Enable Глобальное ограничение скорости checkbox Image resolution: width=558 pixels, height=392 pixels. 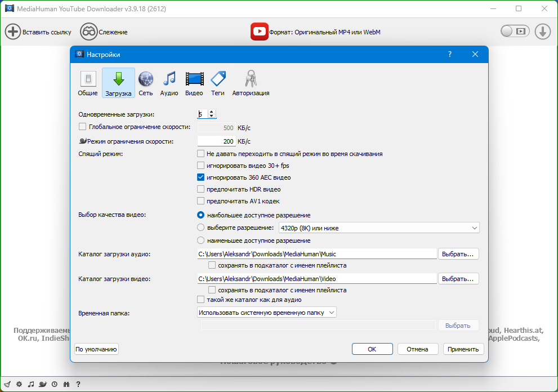coord(83,127)
